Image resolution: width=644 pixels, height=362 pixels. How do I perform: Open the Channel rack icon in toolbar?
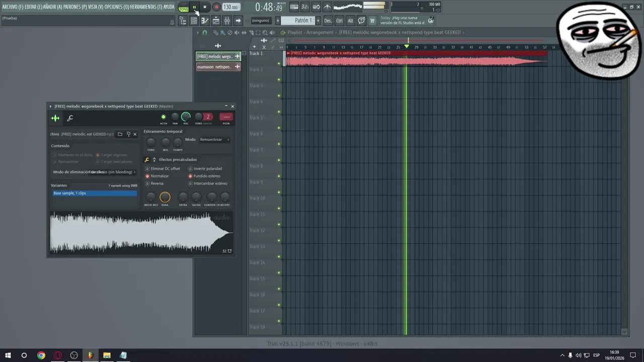pos(194,21)
